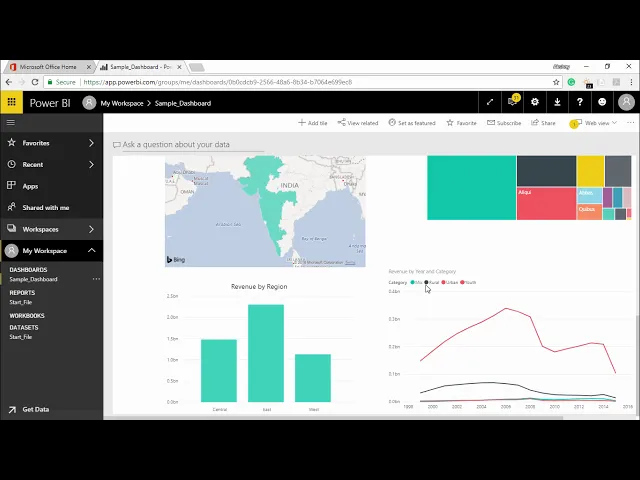This screenshot has height=480, width=640.
Task: Collapse My Workspace with the up chevron
Action: tap(92, 250)
